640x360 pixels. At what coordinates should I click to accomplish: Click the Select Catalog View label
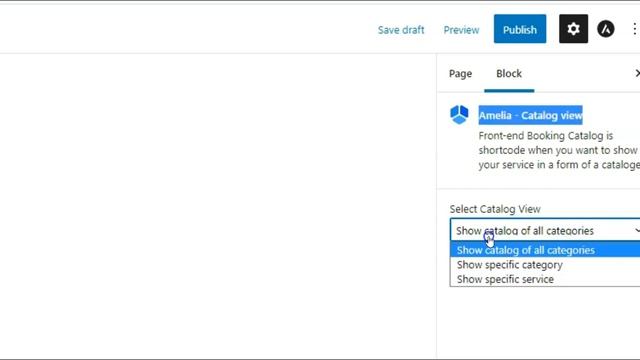[495, 209]
